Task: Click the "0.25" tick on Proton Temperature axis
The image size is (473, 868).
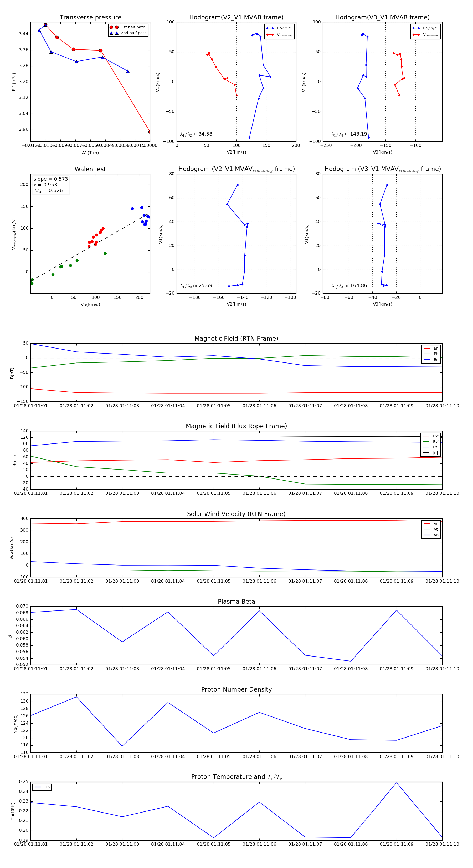Action: click(24, 782)
